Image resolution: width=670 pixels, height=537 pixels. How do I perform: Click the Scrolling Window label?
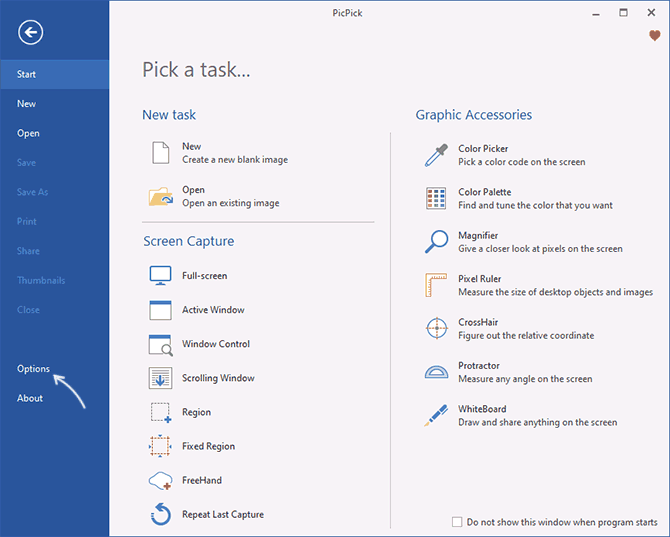(218, 379)
